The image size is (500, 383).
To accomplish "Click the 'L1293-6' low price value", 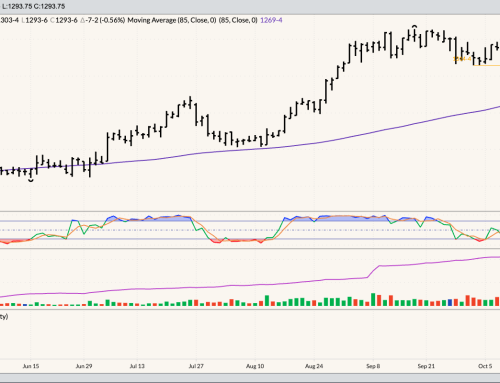I will click(35, 20).
